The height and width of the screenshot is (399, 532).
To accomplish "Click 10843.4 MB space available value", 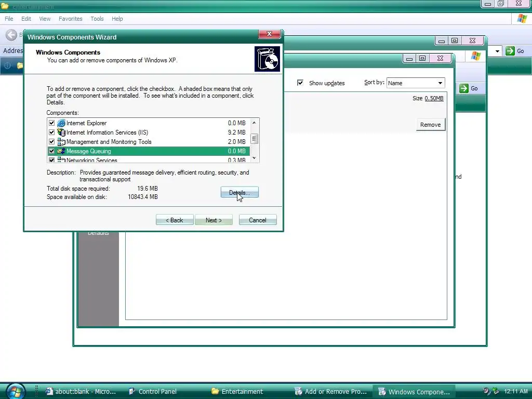I will pos(143,197).
